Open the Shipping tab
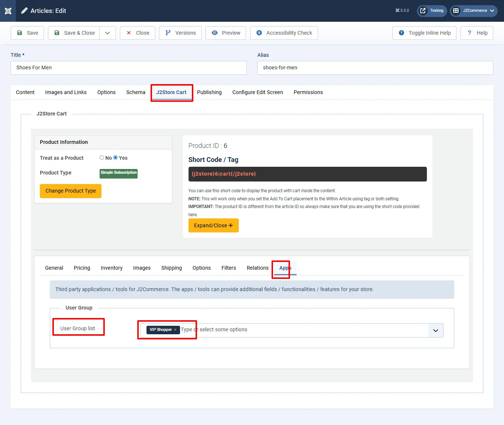 172,268
